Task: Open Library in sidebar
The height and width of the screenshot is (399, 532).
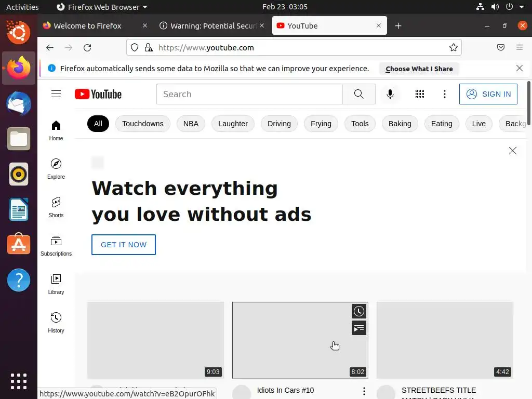Action: (x=56, y=284)
